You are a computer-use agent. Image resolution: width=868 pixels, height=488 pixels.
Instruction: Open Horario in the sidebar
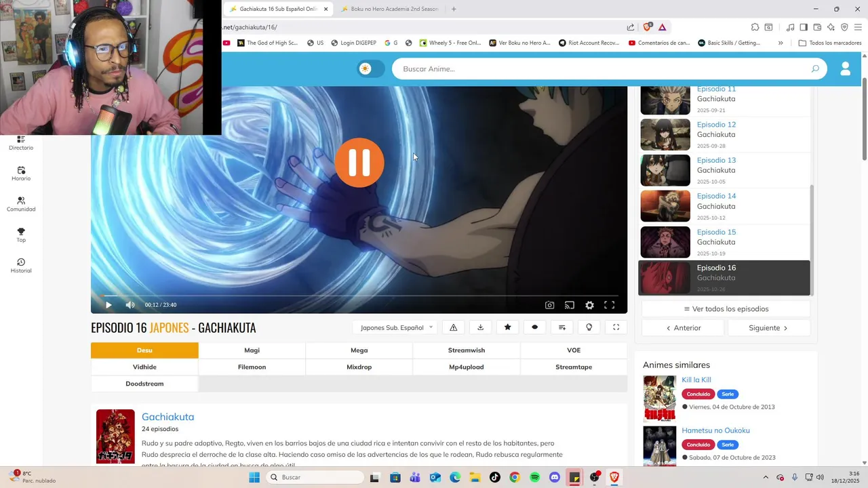point(21,174)
